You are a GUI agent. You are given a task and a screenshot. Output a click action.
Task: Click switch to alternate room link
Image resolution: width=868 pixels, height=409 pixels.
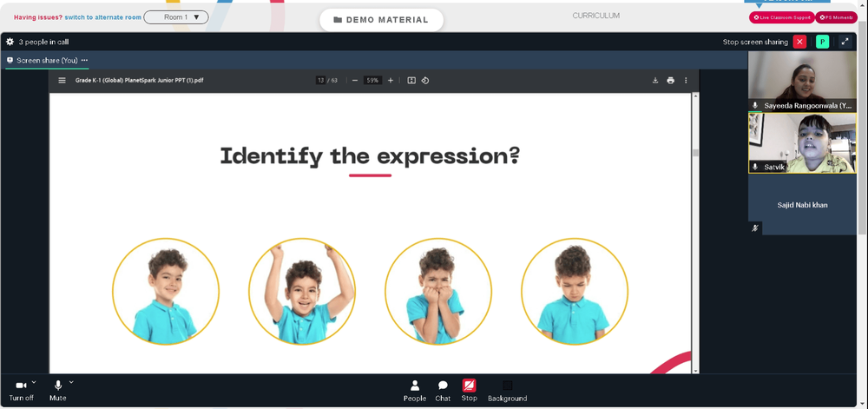click(103, 17)
